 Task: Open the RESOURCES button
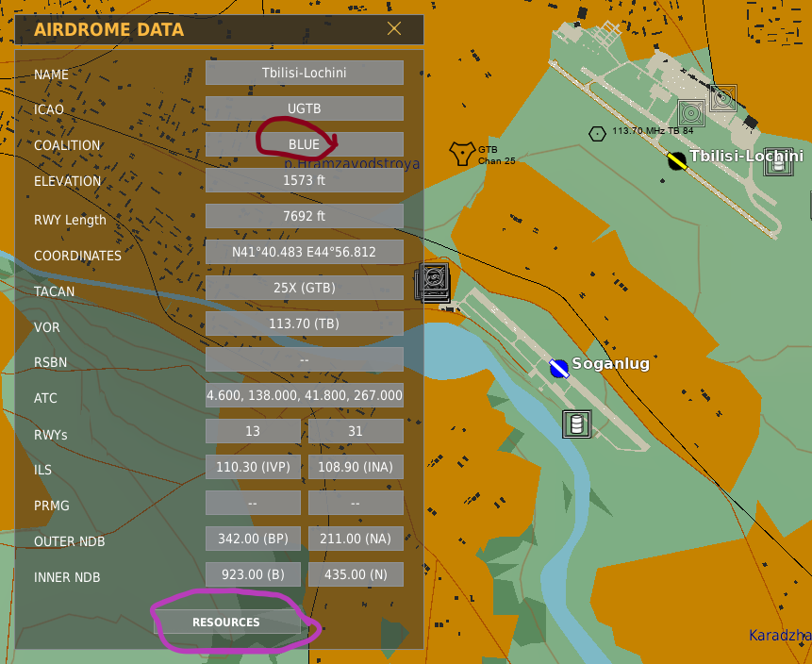[x=226, y=622]
